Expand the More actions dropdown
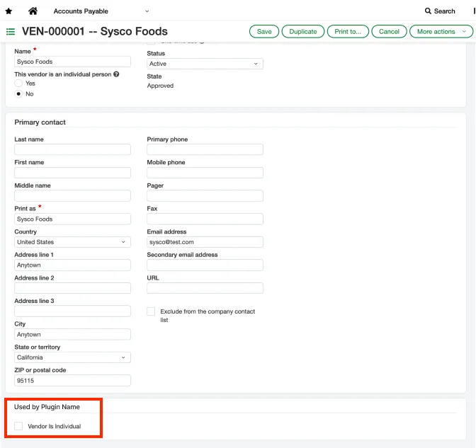The image size is (476, 448). [441, 32]
